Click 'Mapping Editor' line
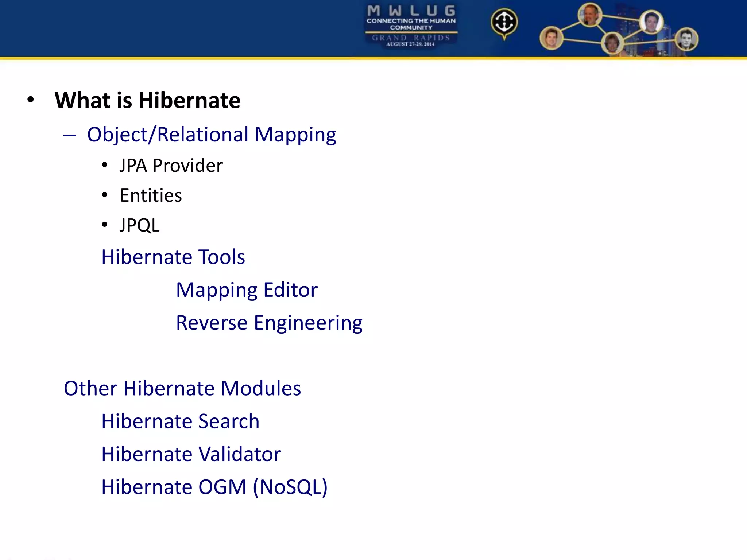The width and height of the screenshot is (747, 560). (247, 291)
